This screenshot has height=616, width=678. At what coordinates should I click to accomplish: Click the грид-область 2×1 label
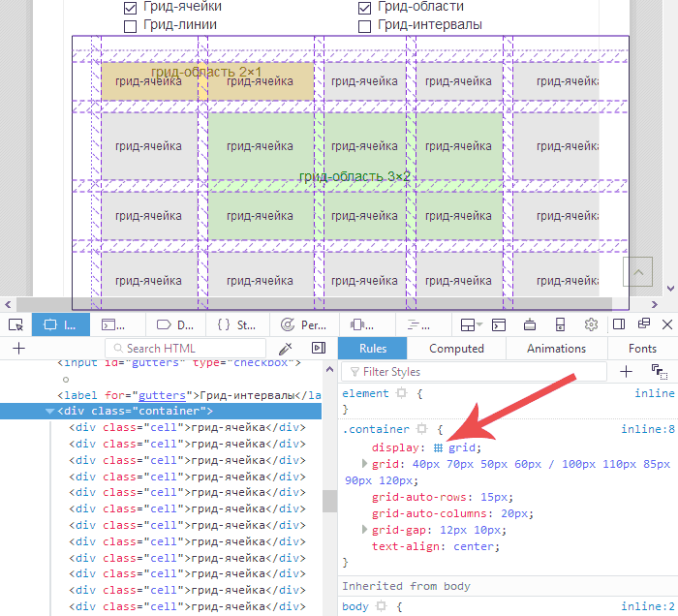click(x=206, y=72)
